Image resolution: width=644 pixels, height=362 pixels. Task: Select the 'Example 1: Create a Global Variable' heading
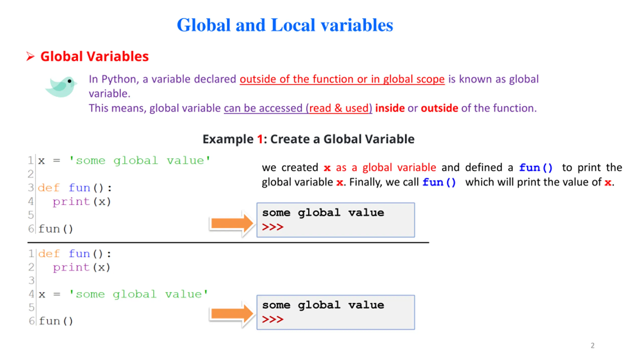point(309,139)
